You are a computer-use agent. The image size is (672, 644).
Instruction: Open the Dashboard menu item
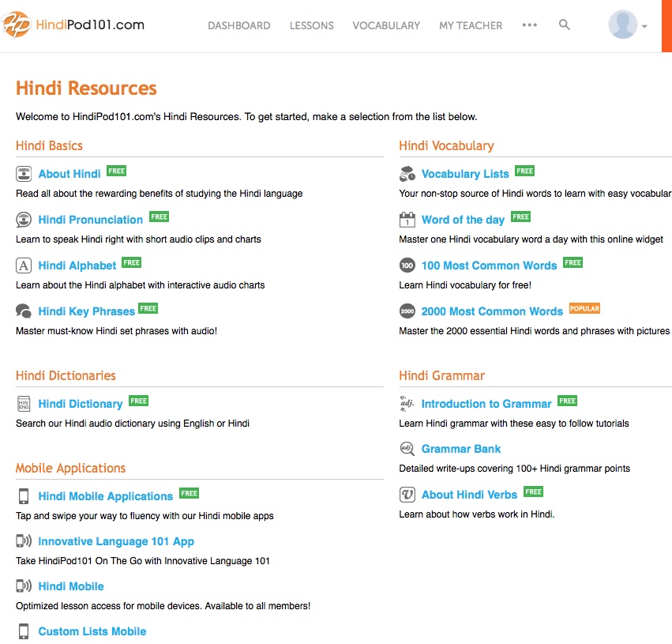click(238, 25)
